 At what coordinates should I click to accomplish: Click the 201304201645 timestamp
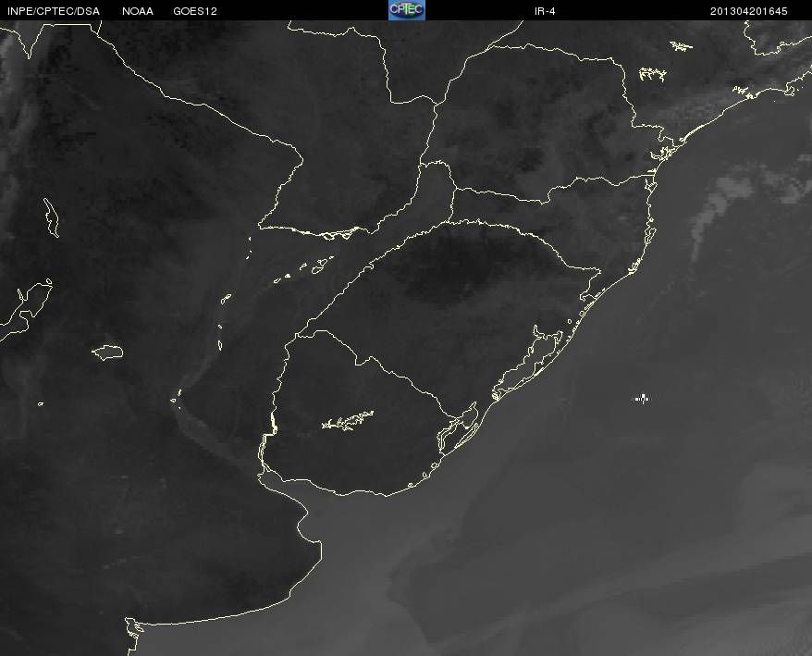tap(748, 11)
